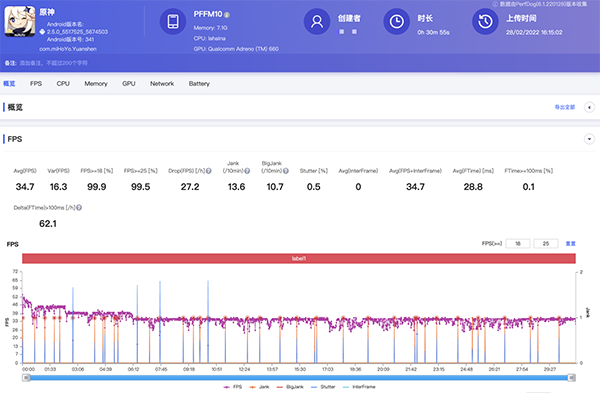Click the device phone icon
600x393 pixels.
click(173, 21)
